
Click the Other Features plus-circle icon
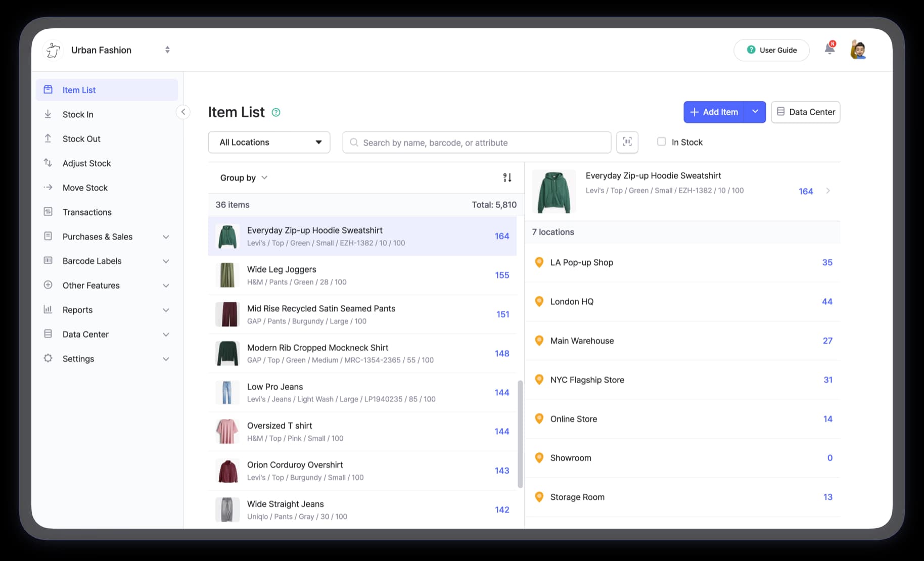click(48, 285)
